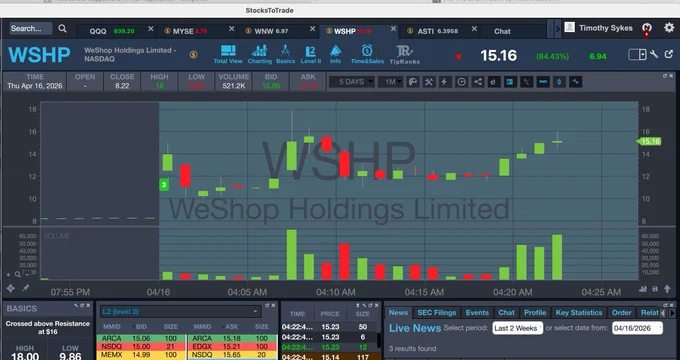Click the 15.16 price label on chart axis
This screenshot has height=360, width=680.
click(x=649, y=141)
